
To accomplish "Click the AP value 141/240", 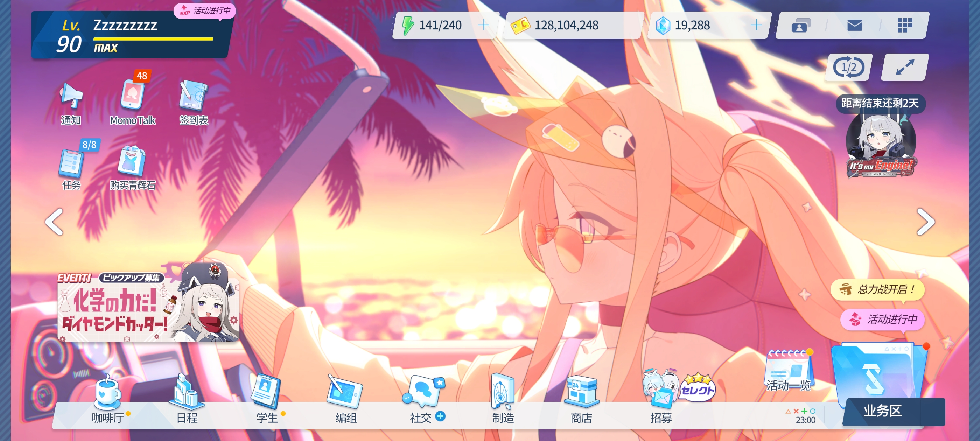I will click(x=440, y=25).
